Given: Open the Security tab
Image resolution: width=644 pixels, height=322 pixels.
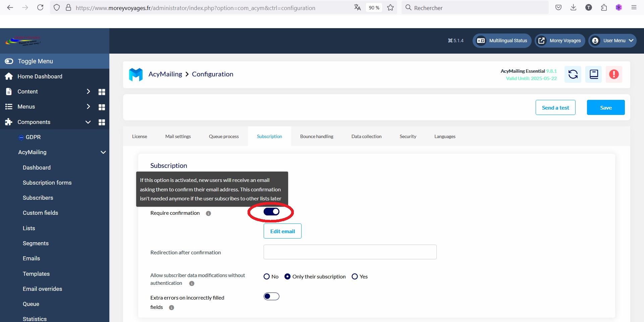Looking at the screenshot, I should pyautogui.click(x=408, y=136).
